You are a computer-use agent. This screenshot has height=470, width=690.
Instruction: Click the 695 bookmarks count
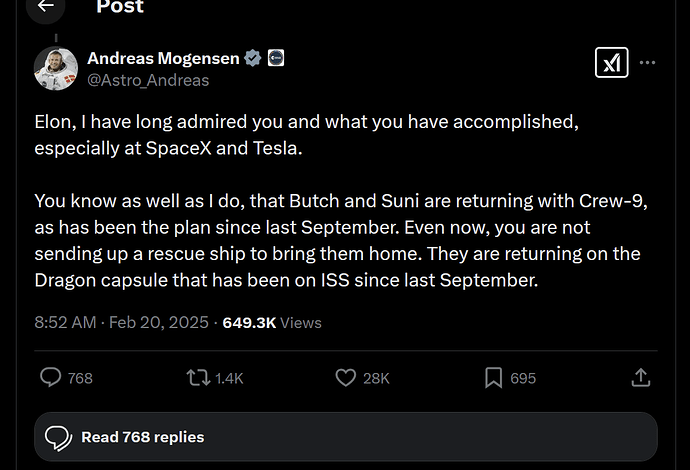tap(523, 378)
